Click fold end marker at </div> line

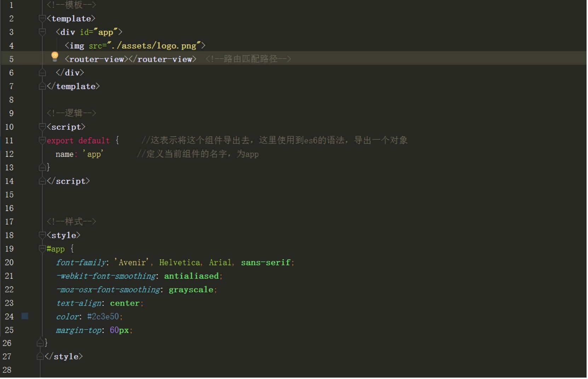[x=42, y=73]
